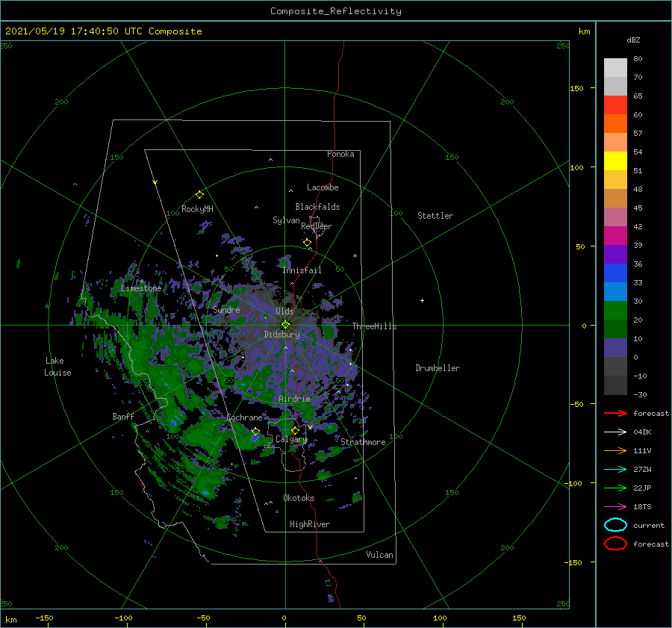Select the bright orange 57-60 dBZ swatch
This screenshot has width=672, height=628.
615,124
